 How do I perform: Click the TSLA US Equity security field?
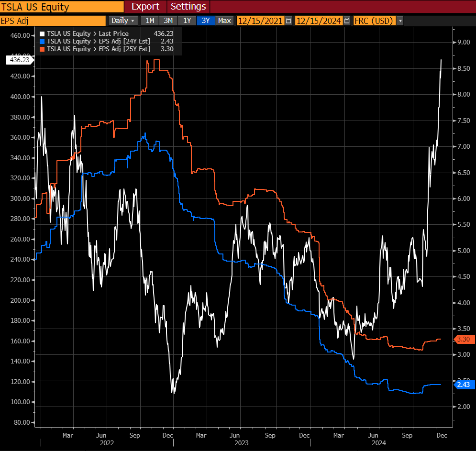62,7
